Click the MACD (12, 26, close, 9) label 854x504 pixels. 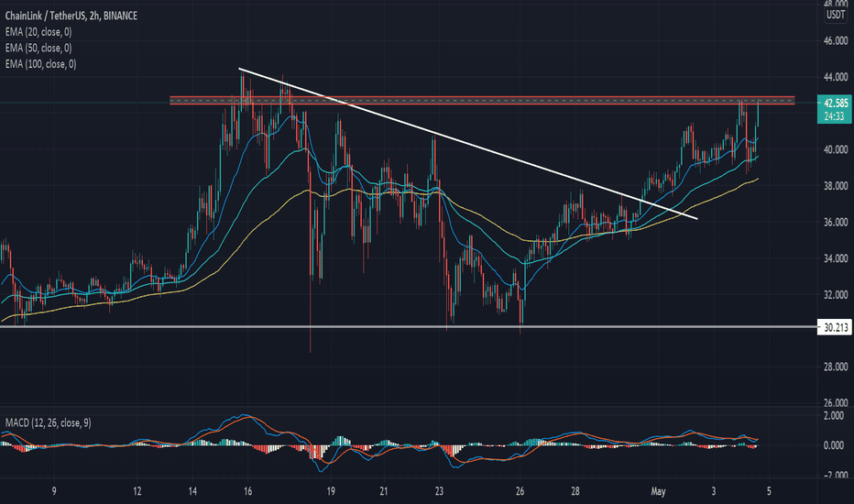(48, 422)
